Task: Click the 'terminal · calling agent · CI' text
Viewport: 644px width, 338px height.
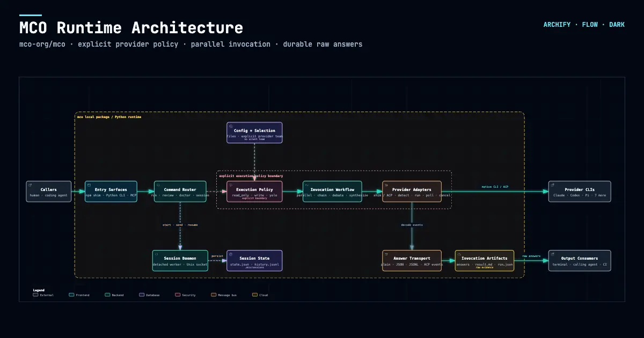Action: pos(580,264)
